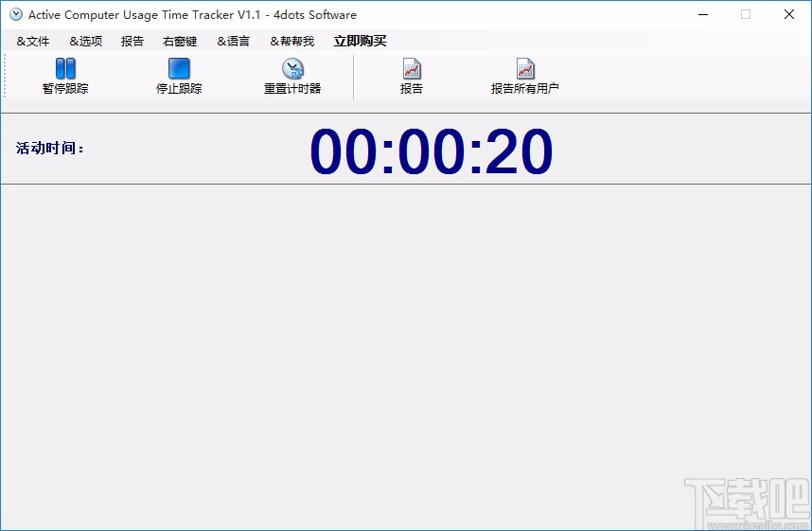Screen dimensions: 812x531
Task: Click the 活动时间 label
Action: [x=50, y=149]
